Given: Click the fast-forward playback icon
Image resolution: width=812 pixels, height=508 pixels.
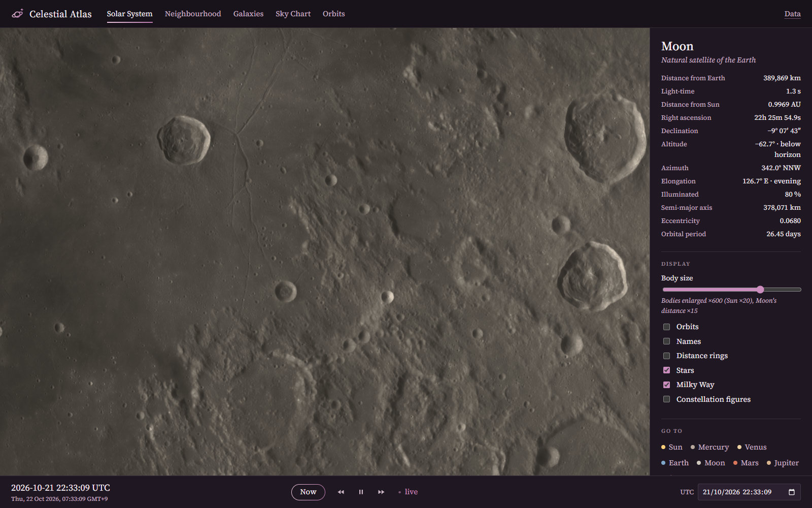Looking at the screenshot, I should click(x=381, y=492).
